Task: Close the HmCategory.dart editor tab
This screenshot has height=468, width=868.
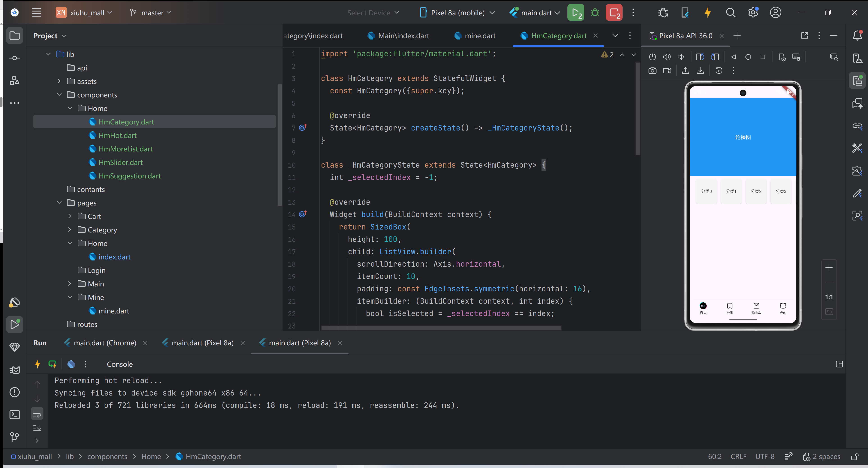Action: tap(596, 35)
